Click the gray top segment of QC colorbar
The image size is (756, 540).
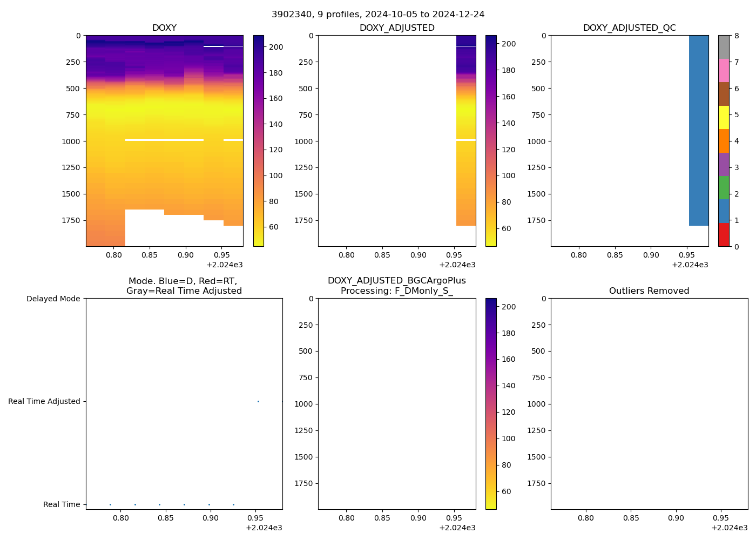coord(724,47)
